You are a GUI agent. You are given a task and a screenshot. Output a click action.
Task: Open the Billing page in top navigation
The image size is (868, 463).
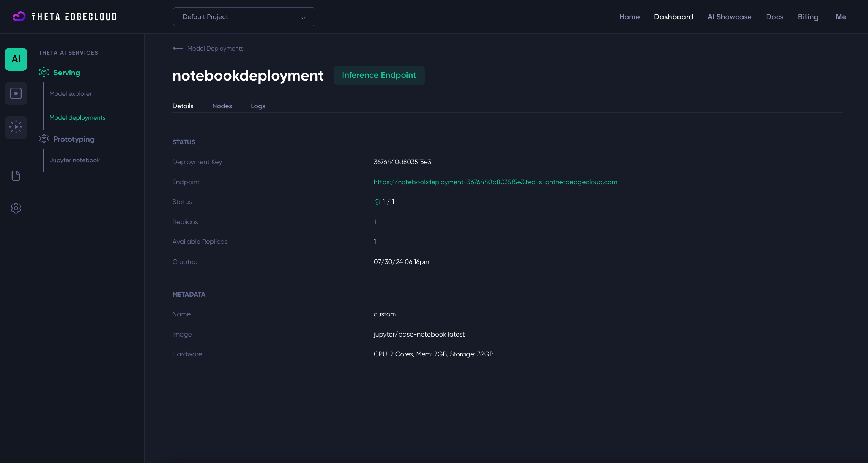click(808, 17)
